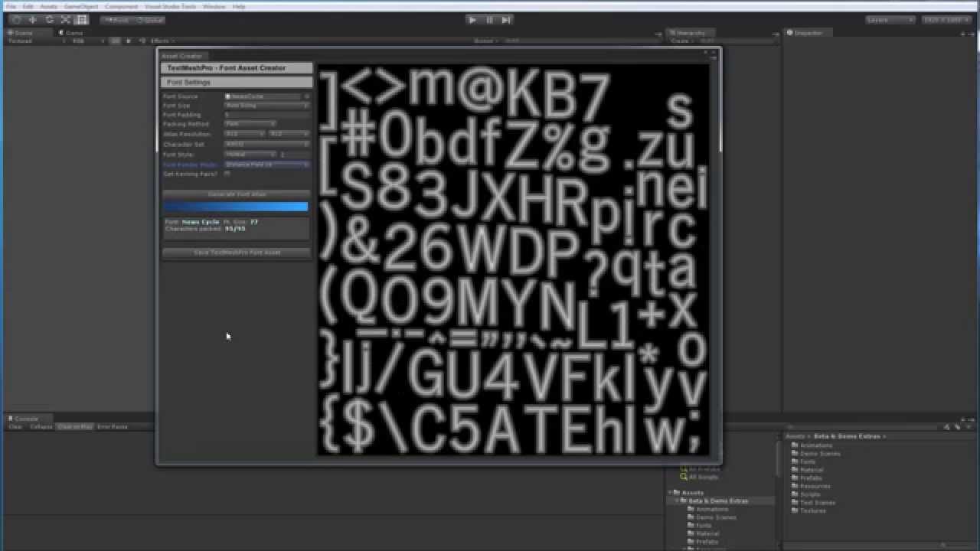
Task: Open the Atlas Resolution width dropdown
Action: tap(245, 134)
